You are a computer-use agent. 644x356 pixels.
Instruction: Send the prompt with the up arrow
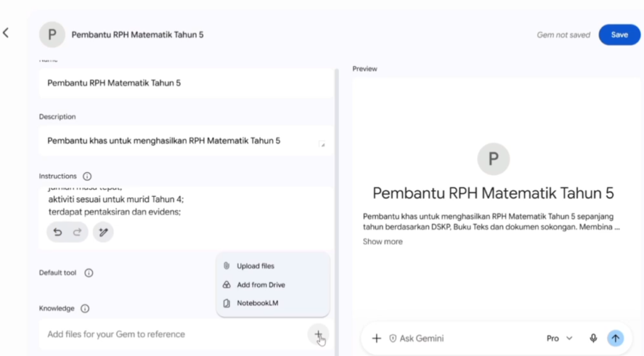click(x=615, y=338)
